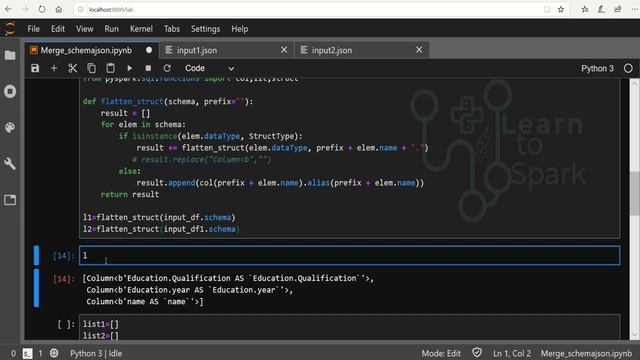This screenshot has height=360, width=640.
Task: Open the browser favorites list
Action: point(585,9)
